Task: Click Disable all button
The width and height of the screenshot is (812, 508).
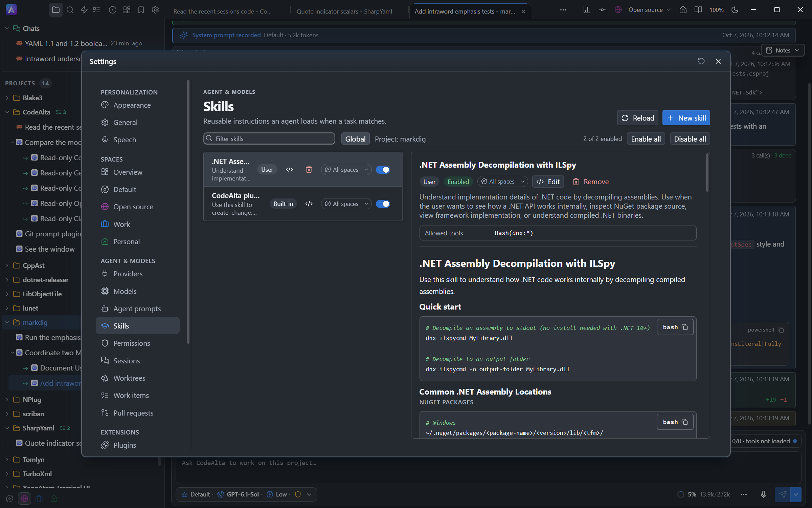Action: pos(690,139)
